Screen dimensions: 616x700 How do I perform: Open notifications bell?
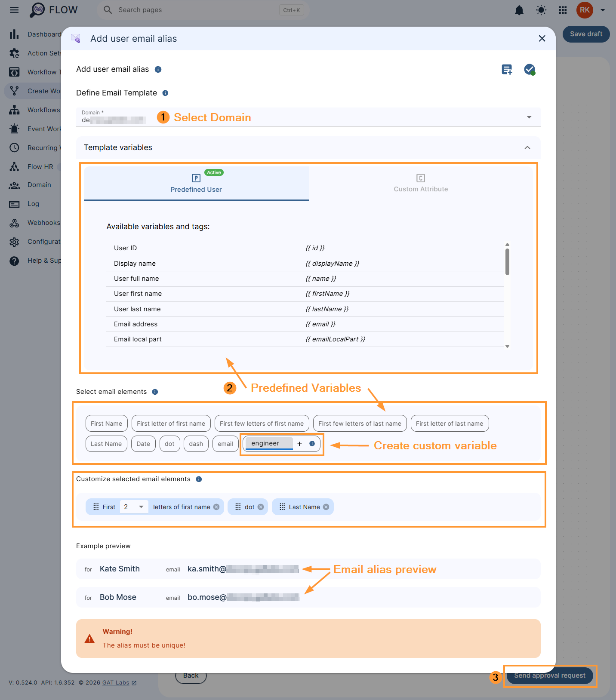pyautogui.click(x=519, y=10)
